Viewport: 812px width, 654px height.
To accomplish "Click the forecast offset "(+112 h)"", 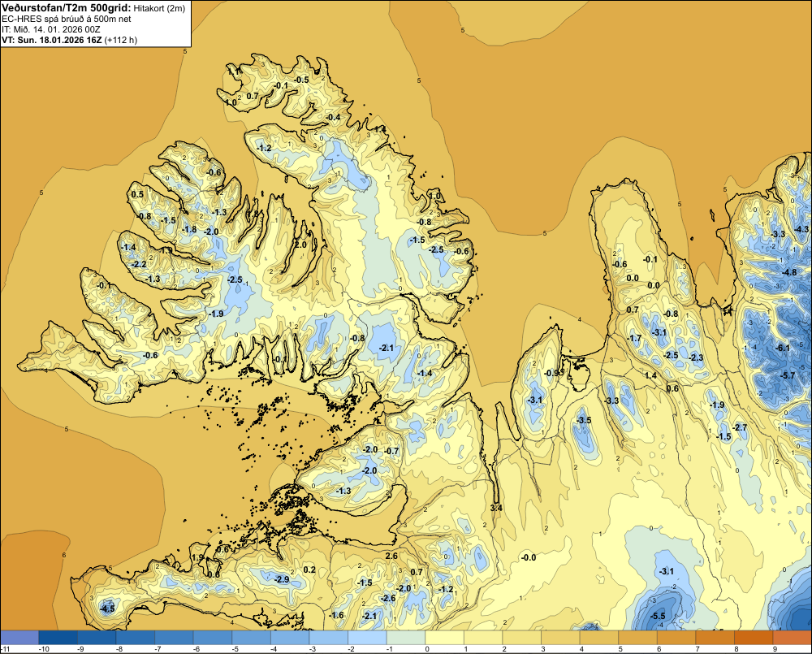I will coord(121,40).
